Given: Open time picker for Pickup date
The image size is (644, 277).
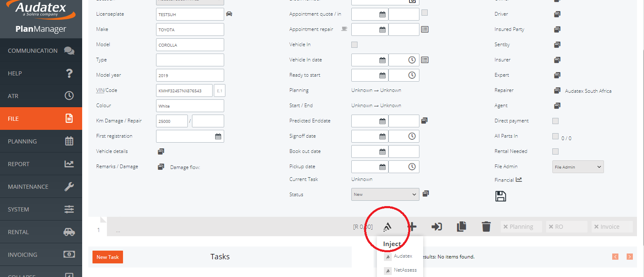Looking at the screenshot, I should tap(412, 167).
